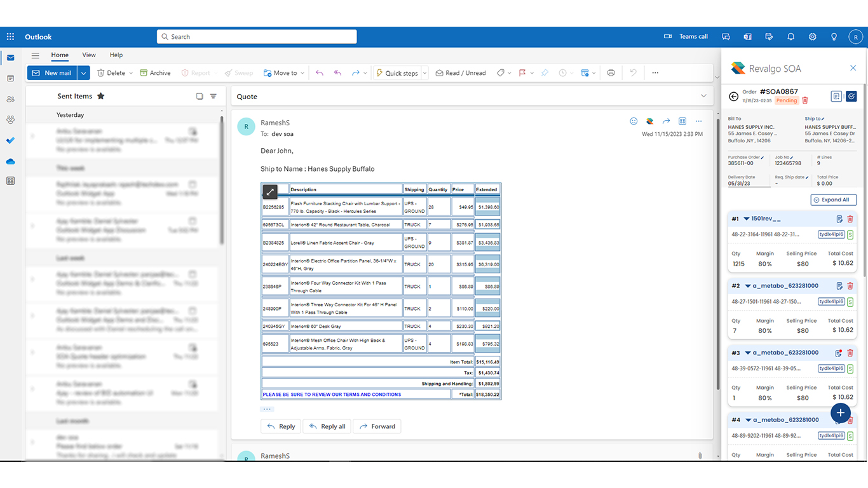Screen dimensions: 868x488
Task: Open the notifications bell
Action: click(x=790, y=37)
